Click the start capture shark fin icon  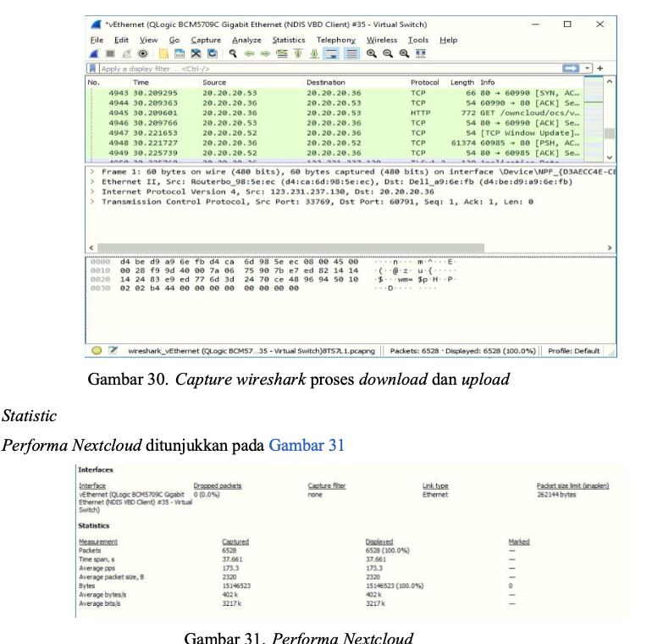[x=94, y=53]
